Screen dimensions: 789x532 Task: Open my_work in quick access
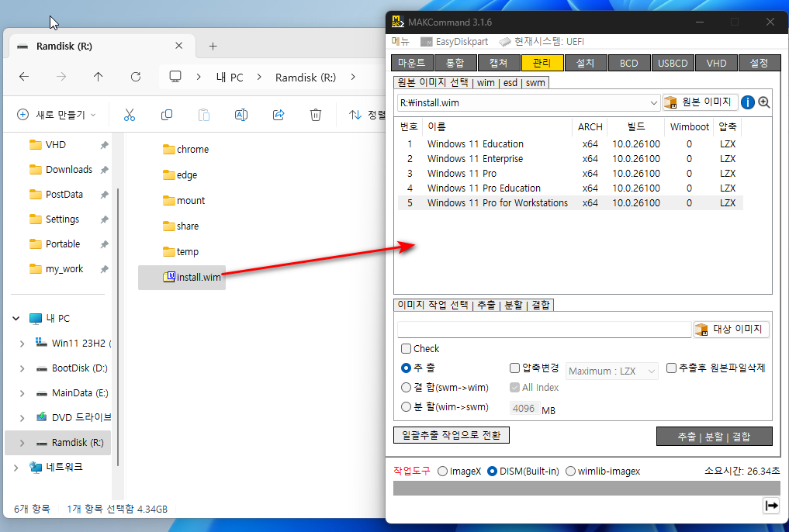tap(57, 269)
